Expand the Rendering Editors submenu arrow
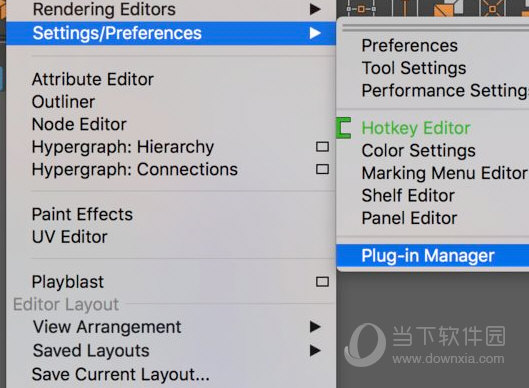Viewport: 529px width, 388px height. tap(315, 9)
